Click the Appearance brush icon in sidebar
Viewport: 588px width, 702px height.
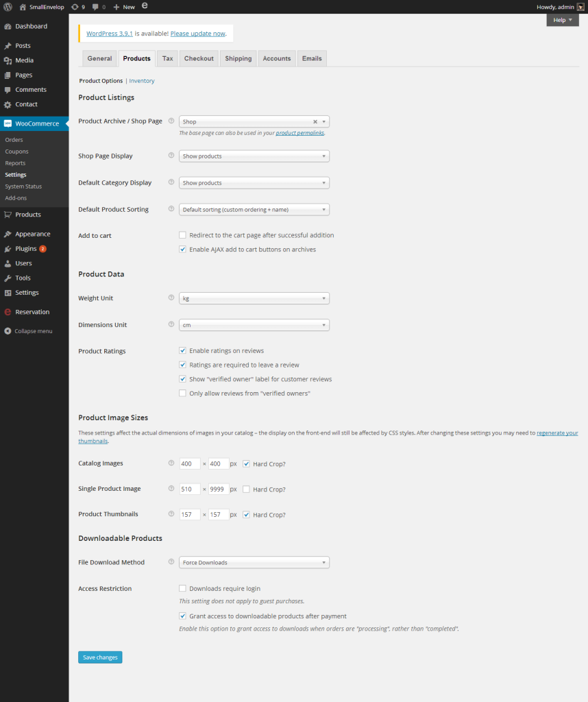point(8,234)
